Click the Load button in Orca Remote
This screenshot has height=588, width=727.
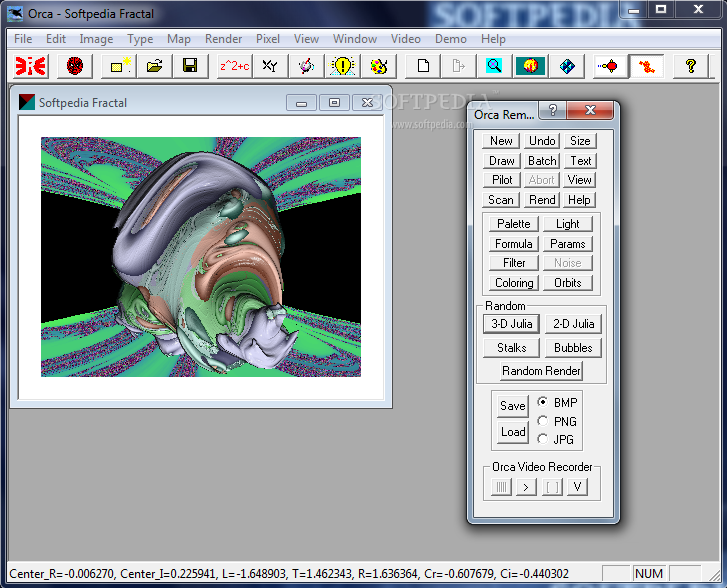(x=513, y=432)
